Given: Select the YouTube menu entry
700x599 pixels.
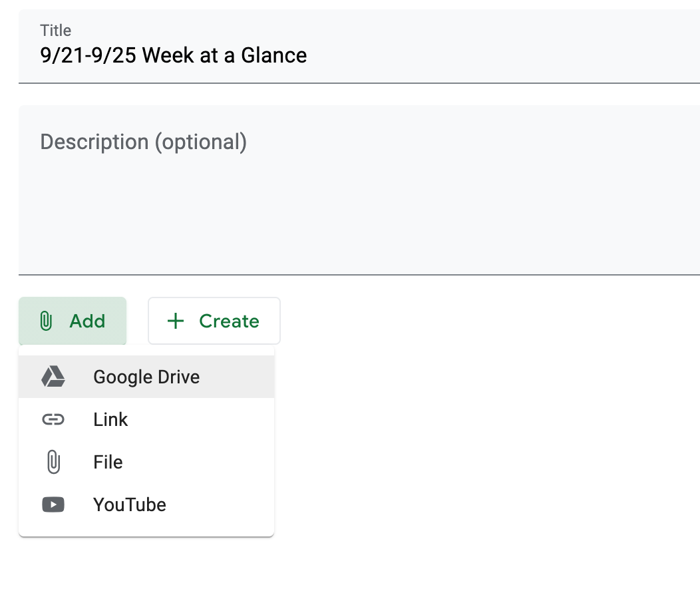Looking at the screenshot, I should (x=130, y=504).
